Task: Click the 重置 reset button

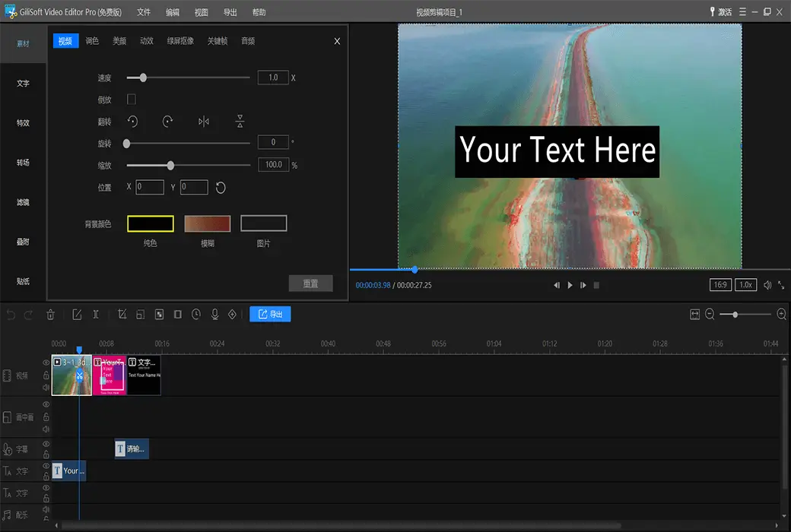Action: point(311,283)
